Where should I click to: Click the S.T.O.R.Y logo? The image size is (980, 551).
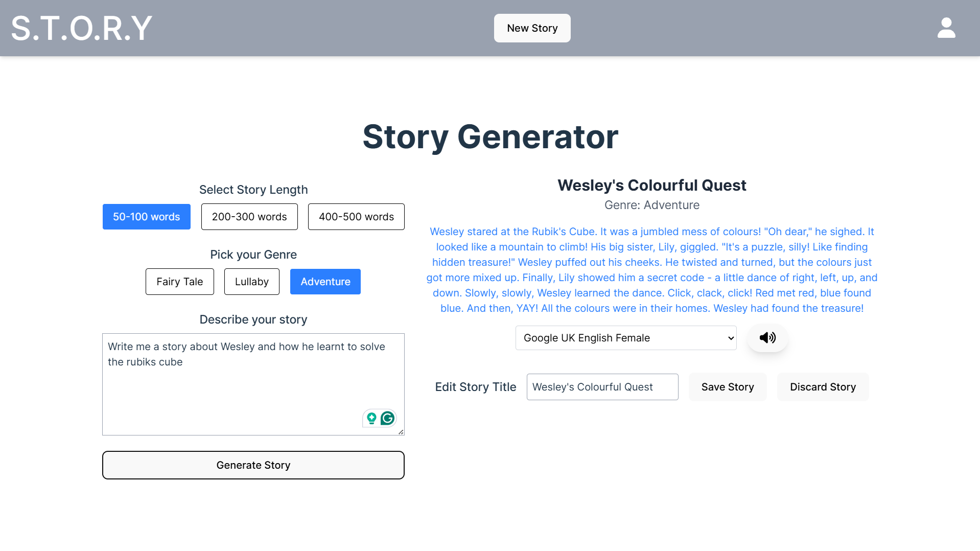(82, 28)
